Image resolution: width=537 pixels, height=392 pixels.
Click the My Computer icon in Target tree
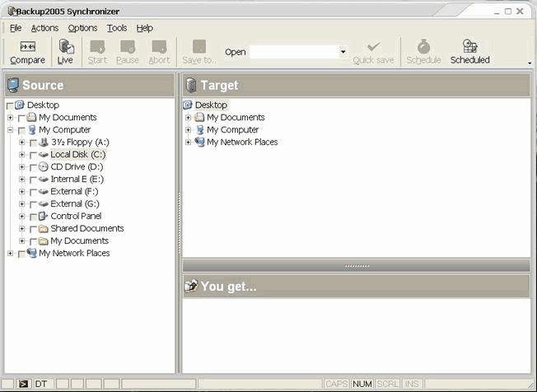200,130
